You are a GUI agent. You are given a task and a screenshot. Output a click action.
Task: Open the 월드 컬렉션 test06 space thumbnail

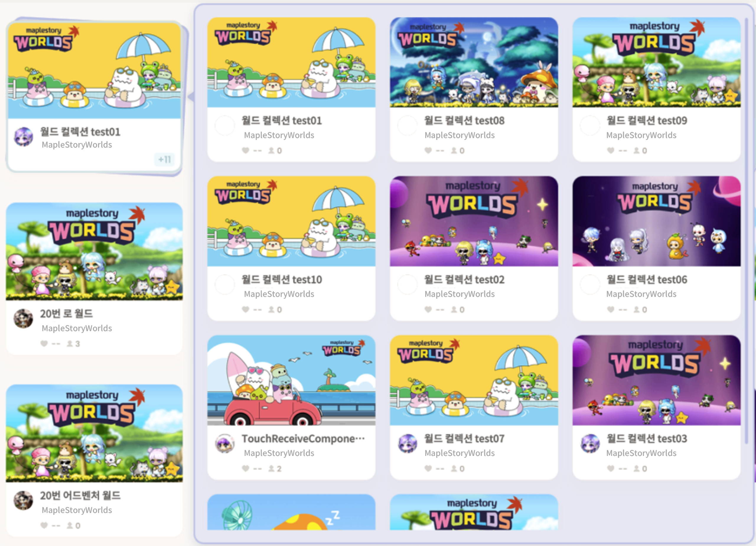(x=656, y=221)
